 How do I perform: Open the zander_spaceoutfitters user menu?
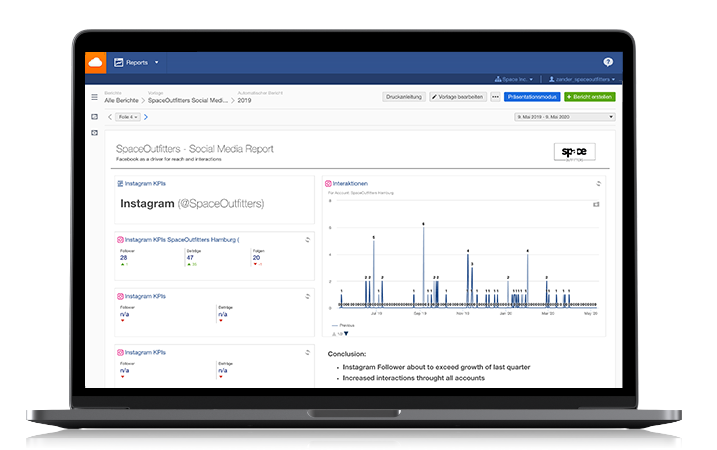pyautogui.click(x=579, y=80)
